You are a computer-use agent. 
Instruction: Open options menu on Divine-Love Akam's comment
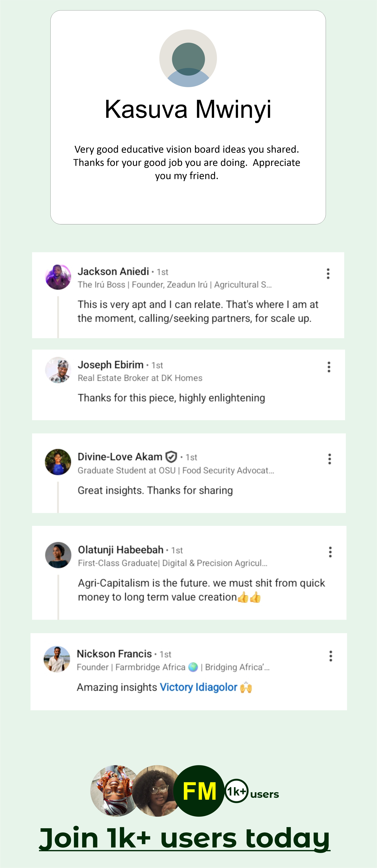point(329,459)
